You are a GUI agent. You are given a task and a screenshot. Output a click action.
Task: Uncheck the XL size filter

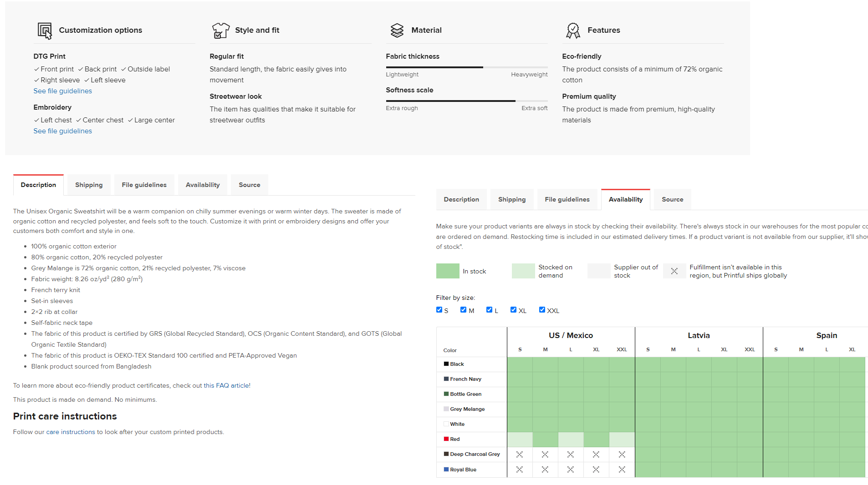513,310
